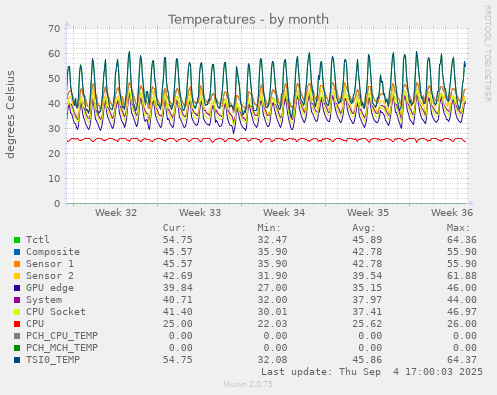Click the Week 35 axis label
This screenshot has height=395, width=497.
point(368,213)
